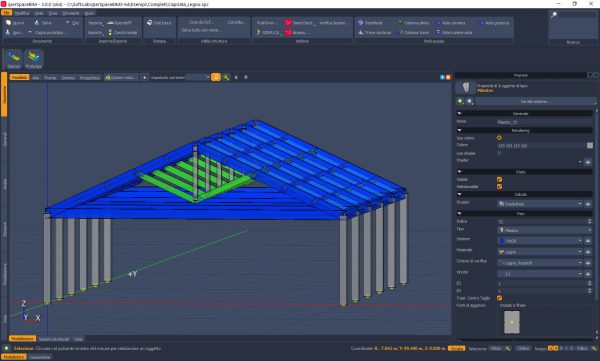Collapse the Rendering section expander
The image size is (600, 361).
pyautogui.click(x=460, y=131)
